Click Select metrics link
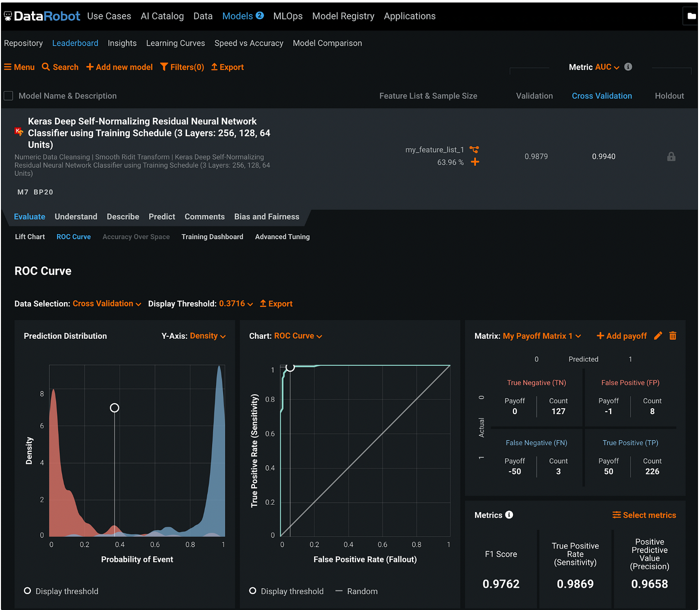 tap(644, 515)
